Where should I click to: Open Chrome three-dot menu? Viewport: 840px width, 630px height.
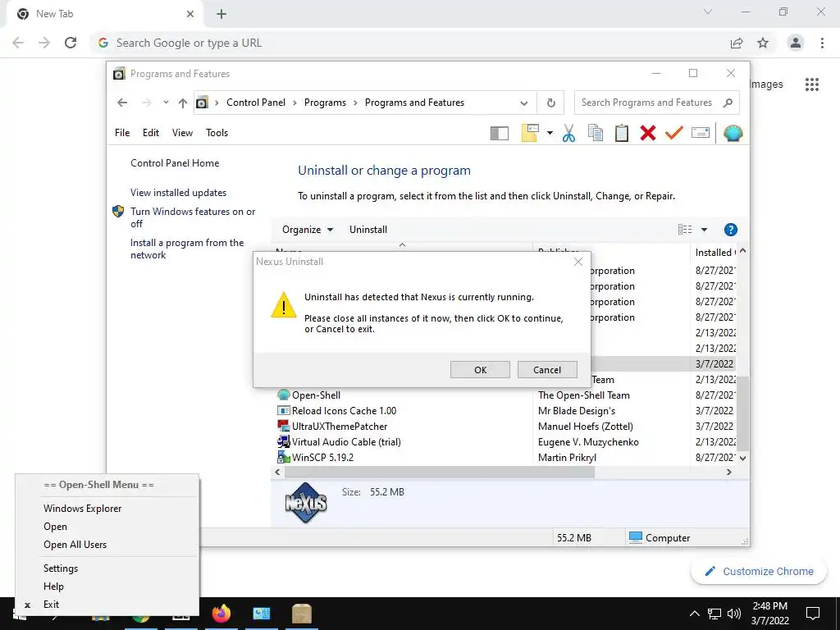822,43
